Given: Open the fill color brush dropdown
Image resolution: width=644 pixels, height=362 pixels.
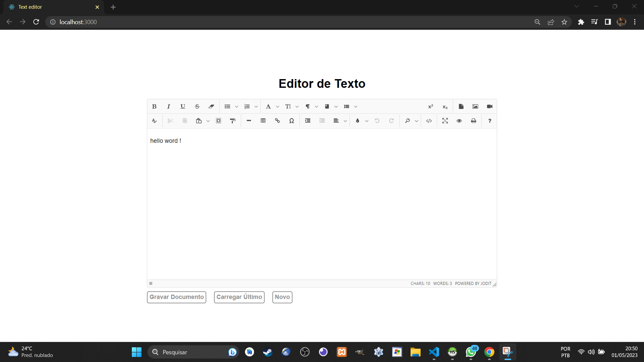Looking at the screenshot, I should pos(367,121).
